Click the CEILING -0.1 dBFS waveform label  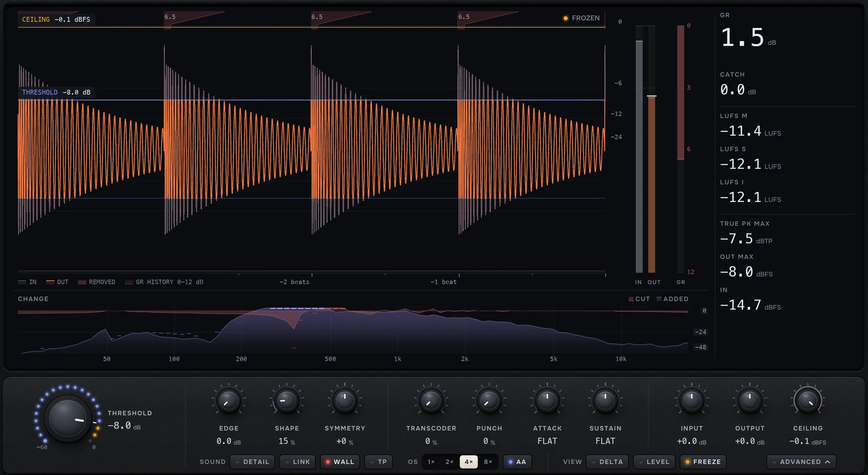coord(56,19)
